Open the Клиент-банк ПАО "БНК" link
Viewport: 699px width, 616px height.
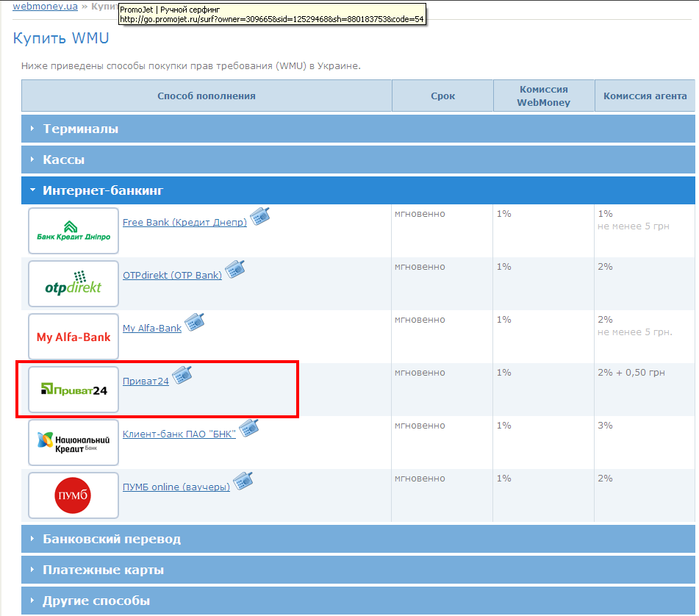(179, 434)
